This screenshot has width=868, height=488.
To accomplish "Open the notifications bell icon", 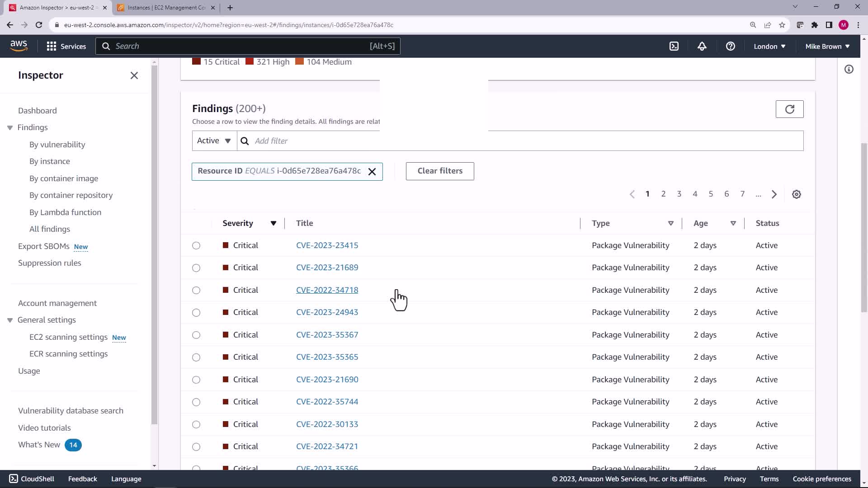I will pos(702,46).
